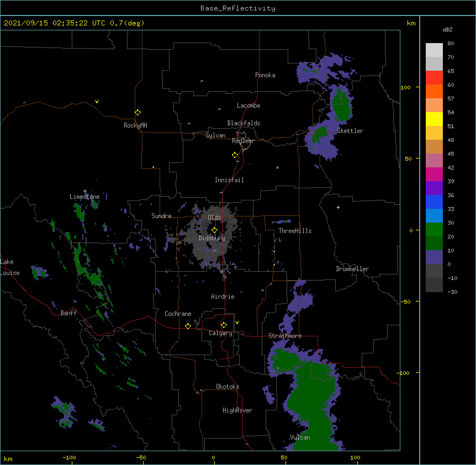Select the slate purple 10-0 dBZ legend swatch

434,257
